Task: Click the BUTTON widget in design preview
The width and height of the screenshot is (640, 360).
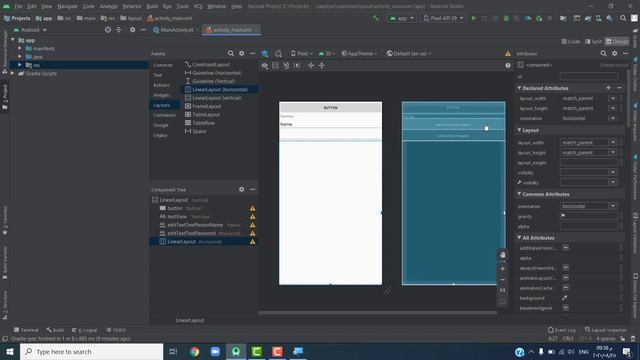Action: pyautogui.click(x=331, y=107)
